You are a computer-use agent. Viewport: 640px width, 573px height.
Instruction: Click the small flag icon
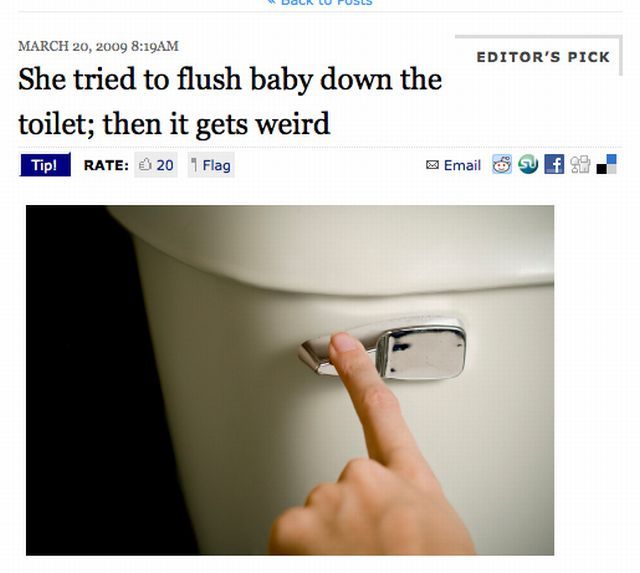tap(195, 165)
